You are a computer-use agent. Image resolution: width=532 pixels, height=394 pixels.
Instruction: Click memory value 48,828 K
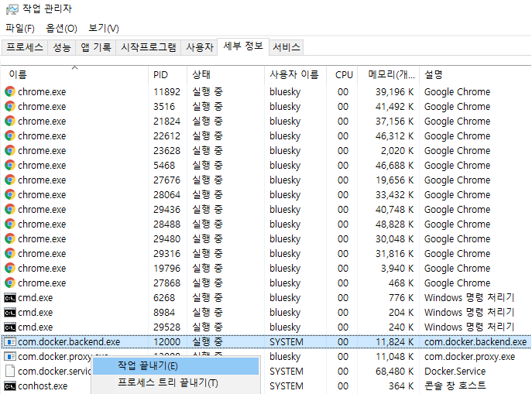click(395, 224)
